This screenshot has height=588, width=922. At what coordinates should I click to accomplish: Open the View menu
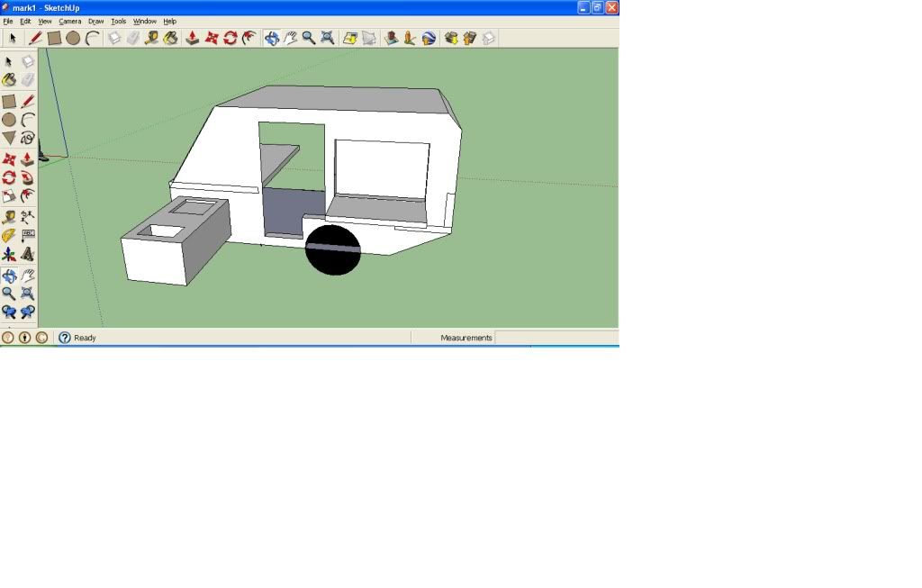click(x=45, y=22)
